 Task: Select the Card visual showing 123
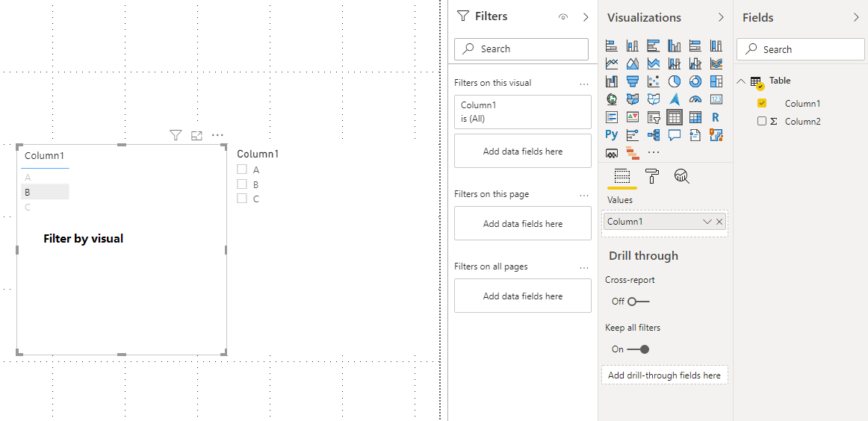(x=716, y=99)
